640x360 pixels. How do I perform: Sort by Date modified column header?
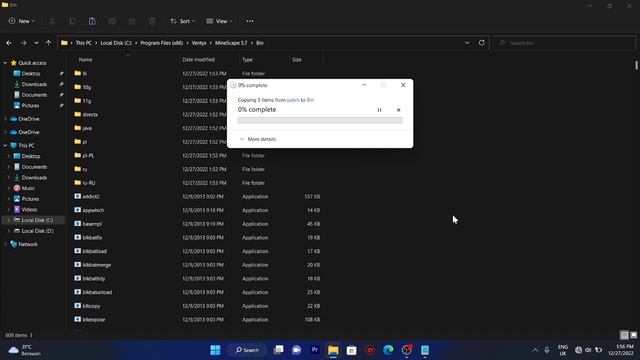coord(198,60)
